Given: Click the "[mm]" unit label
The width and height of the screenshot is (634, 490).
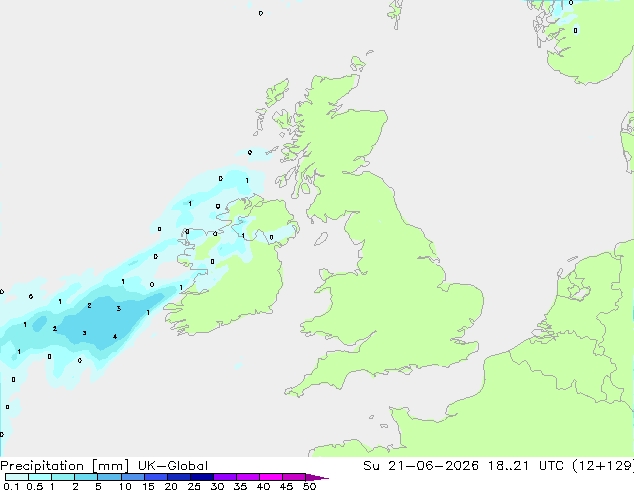Looking at the screenshot, I should click(110, 466).
